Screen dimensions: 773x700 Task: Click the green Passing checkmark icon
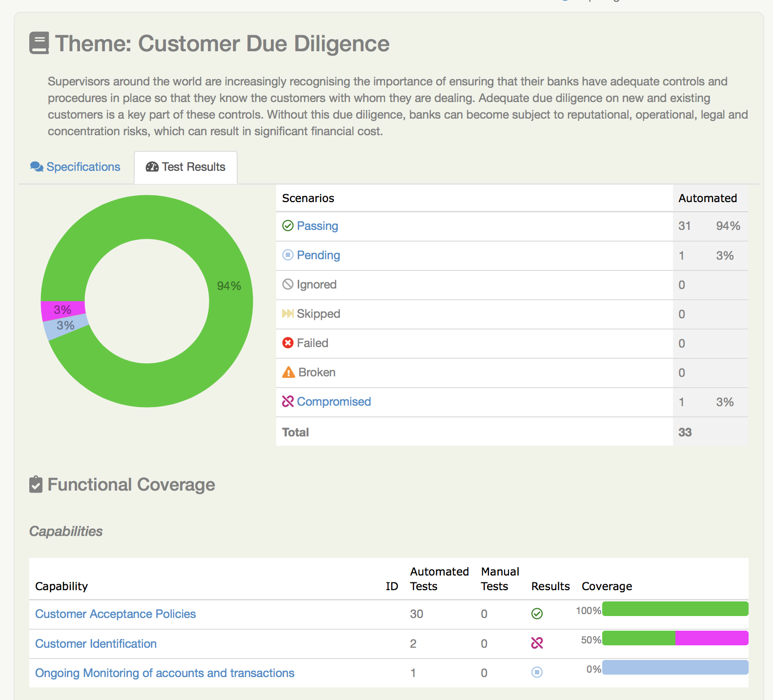(x=288, y=226)
